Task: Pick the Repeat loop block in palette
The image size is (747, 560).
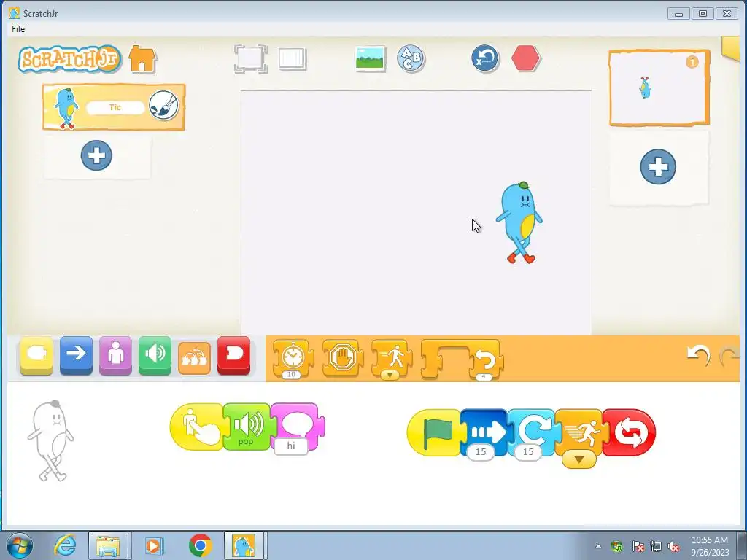Action: pyautogui.click(x=461, y=359)
